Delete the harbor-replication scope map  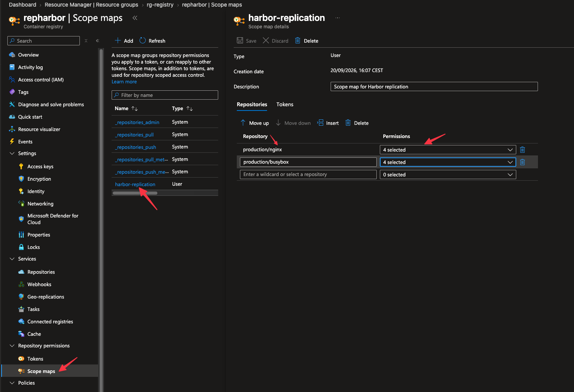[307, 41]
